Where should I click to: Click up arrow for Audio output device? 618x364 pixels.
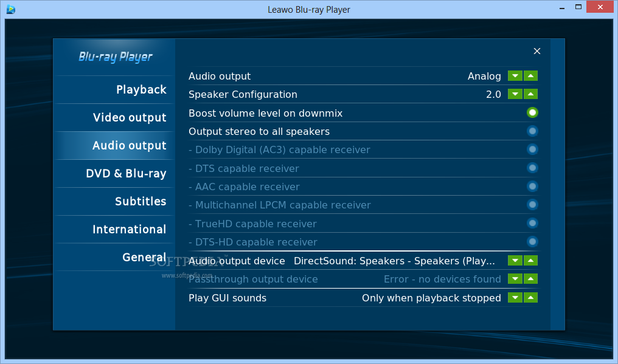(530, 261)
